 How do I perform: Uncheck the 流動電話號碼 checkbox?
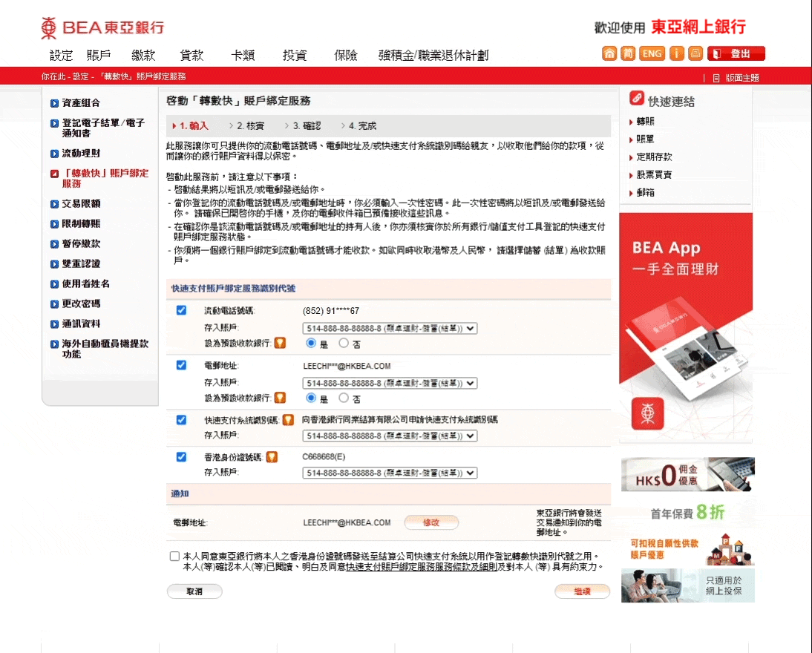tap(181, 310)
